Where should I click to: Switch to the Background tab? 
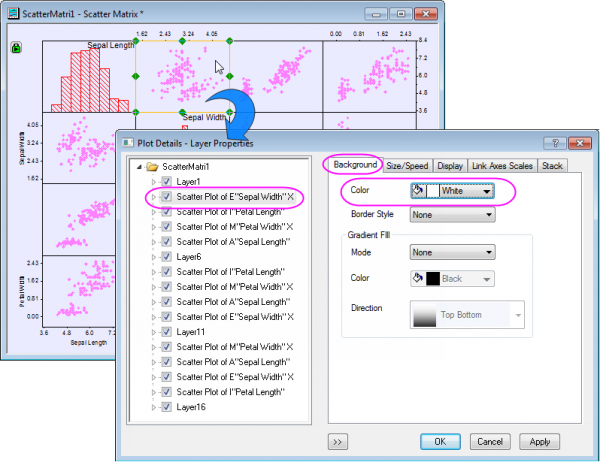(x=355, y=165)
